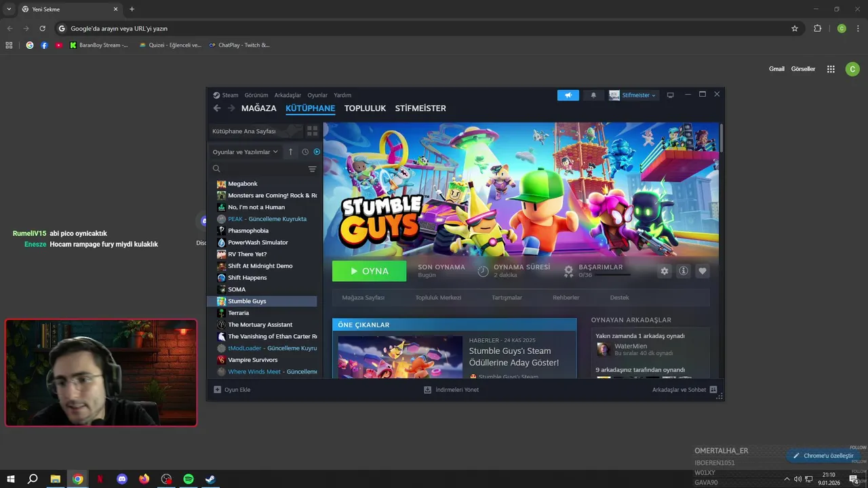Click the Steam library vertical scrollbar
This screenshot has width=868, height=488.
tap(722, 138)
